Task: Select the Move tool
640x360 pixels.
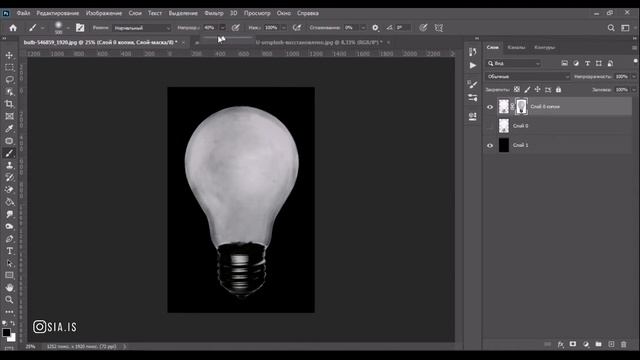Action: click(9, 55)
